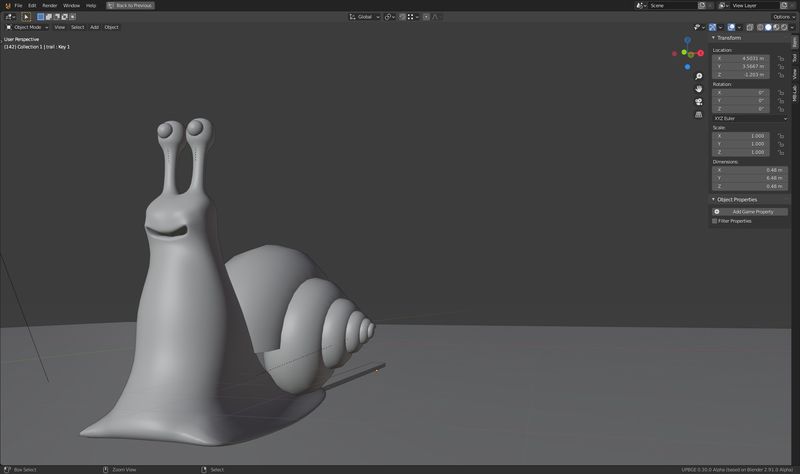
Task: Open the View Layer browse icon
Action: point(723,6)
